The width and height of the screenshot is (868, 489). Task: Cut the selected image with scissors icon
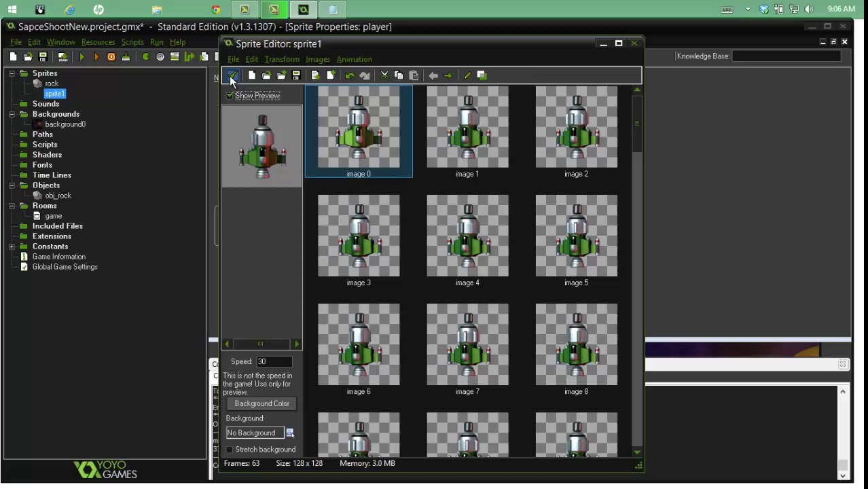click(384, 75)
